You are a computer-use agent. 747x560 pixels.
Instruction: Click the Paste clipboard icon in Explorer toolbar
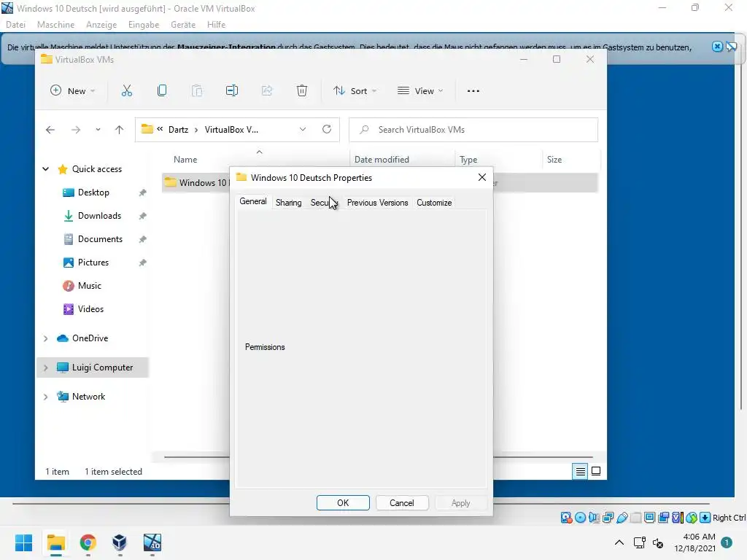197,90
